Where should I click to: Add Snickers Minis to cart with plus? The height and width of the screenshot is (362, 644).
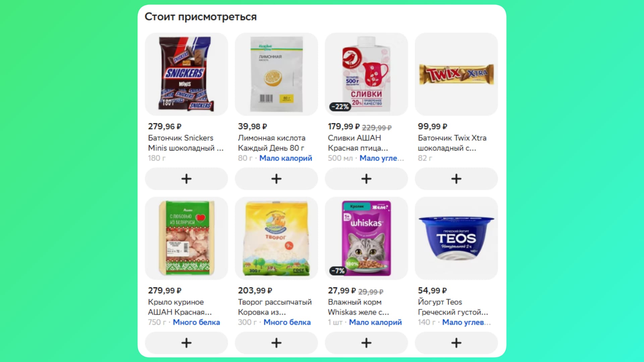coord(186,179)
